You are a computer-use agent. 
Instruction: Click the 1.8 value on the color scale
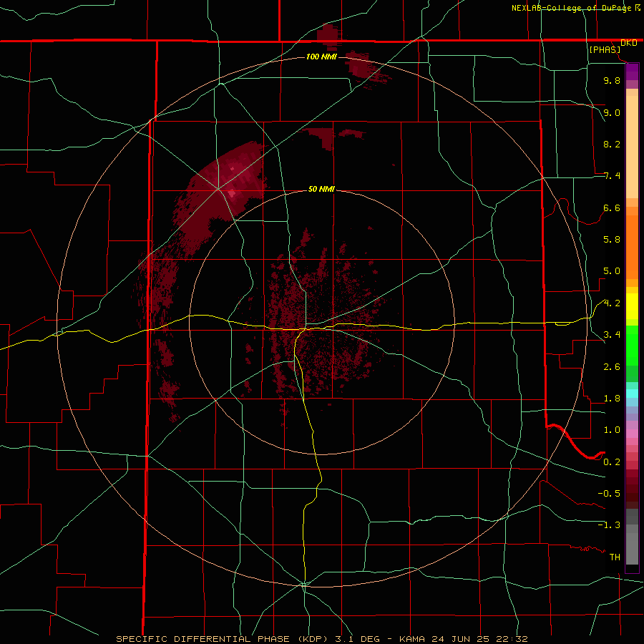(612, 399)
